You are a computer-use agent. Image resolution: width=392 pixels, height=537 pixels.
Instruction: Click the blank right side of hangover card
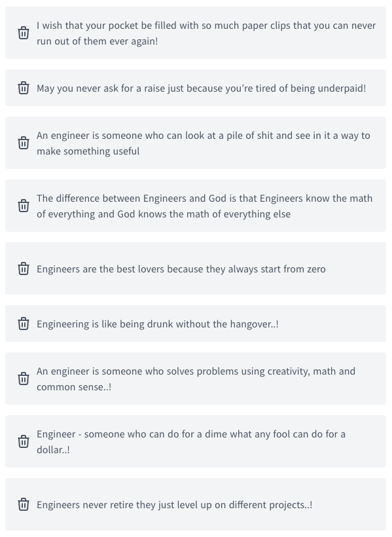tap(332, 324)
